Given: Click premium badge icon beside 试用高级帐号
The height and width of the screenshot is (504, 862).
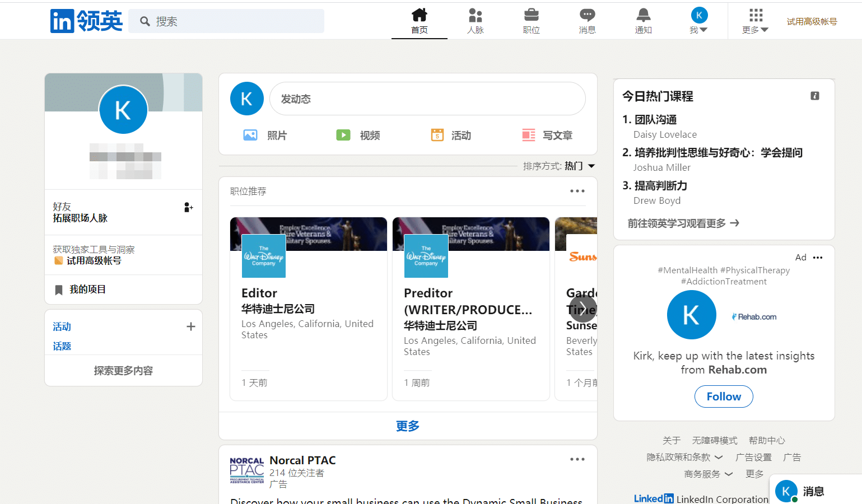Looking at the screenshot, I should pos(58,260).
